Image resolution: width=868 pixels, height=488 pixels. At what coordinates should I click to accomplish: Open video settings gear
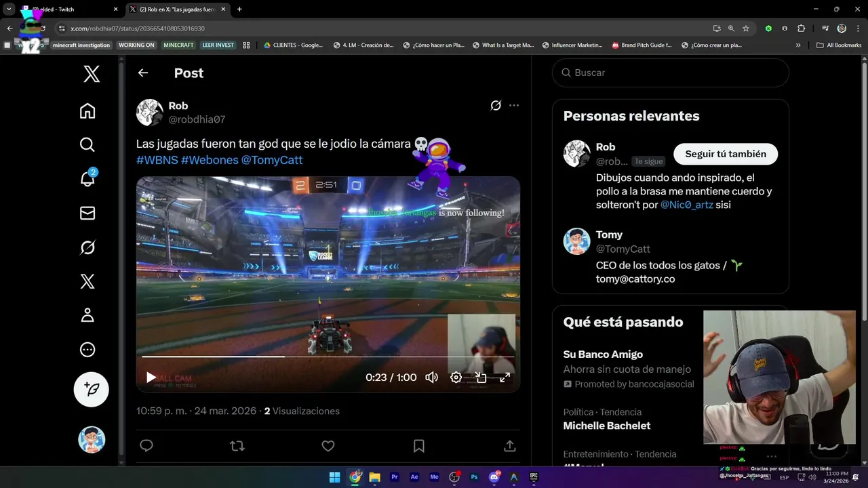tap(456, 378)
